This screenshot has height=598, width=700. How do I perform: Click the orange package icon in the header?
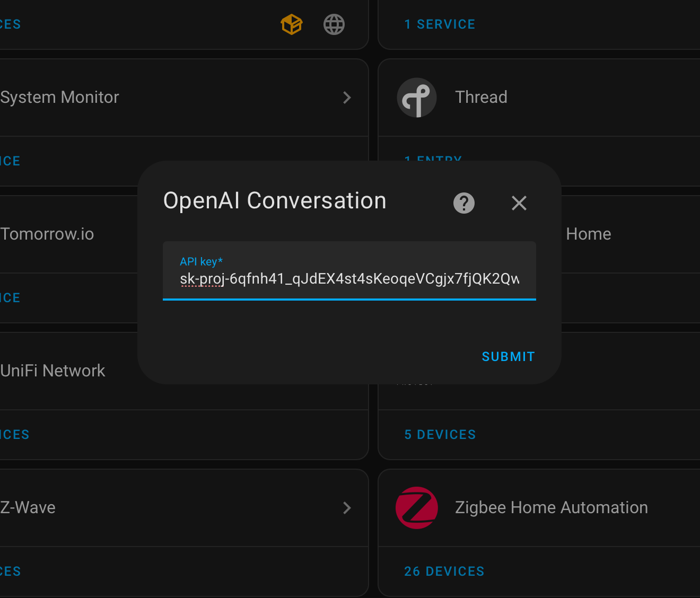click(291, 24)
